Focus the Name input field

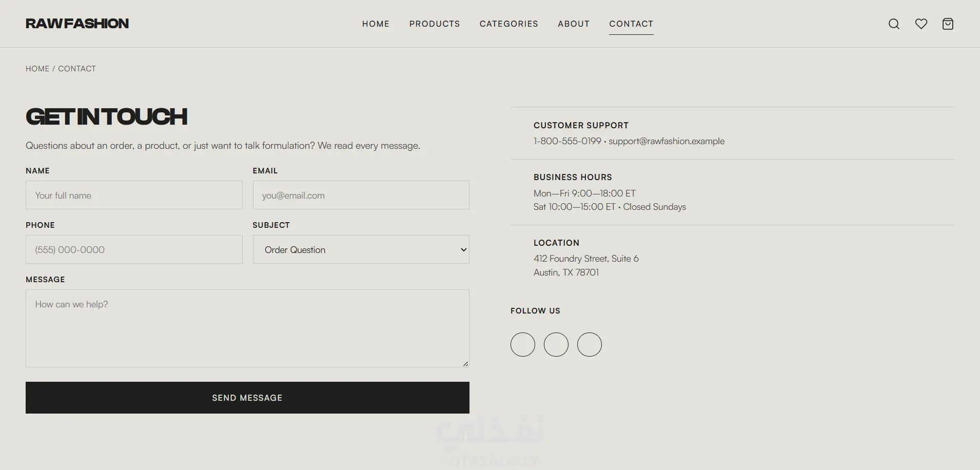click(134, 195)
